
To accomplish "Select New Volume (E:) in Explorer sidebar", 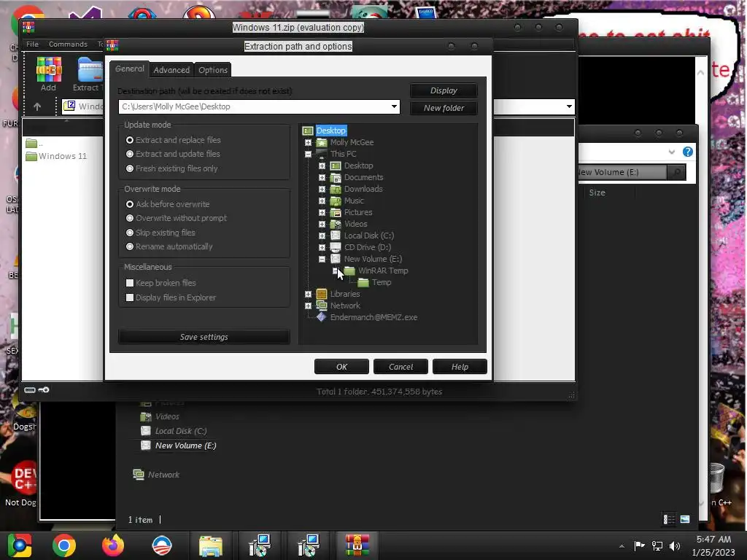I will [179, 446].
